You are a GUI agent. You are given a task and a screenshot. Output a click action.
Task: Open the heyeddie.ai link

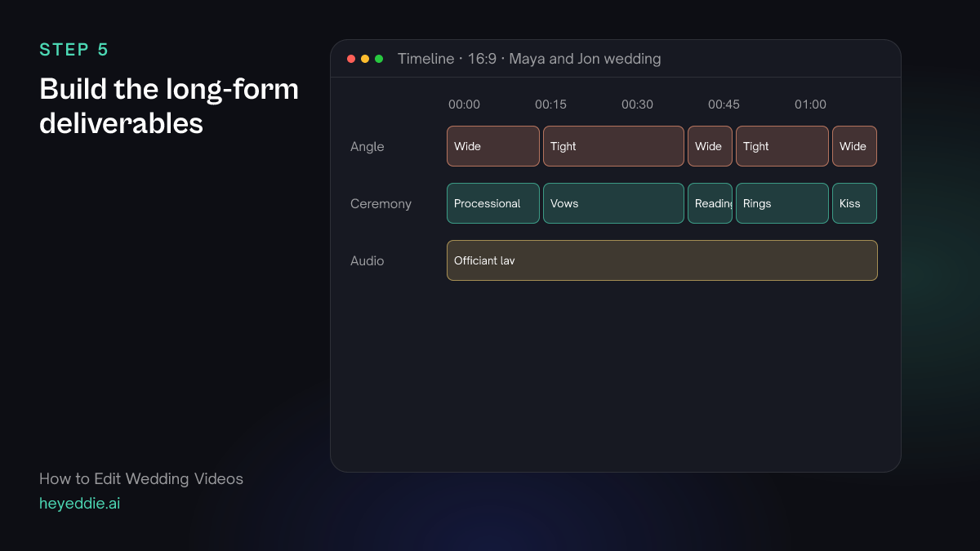point(79,504)
